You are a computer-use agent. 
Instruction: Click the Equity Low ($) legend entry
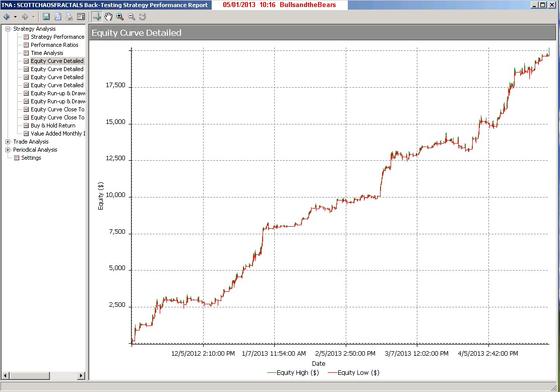[353, 373]
